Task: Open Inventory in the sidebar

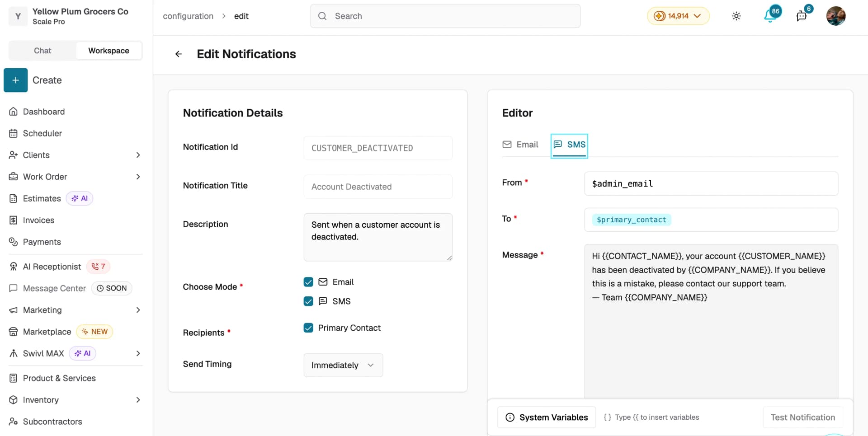Action: pyautogui.click(x=41, y=400)
